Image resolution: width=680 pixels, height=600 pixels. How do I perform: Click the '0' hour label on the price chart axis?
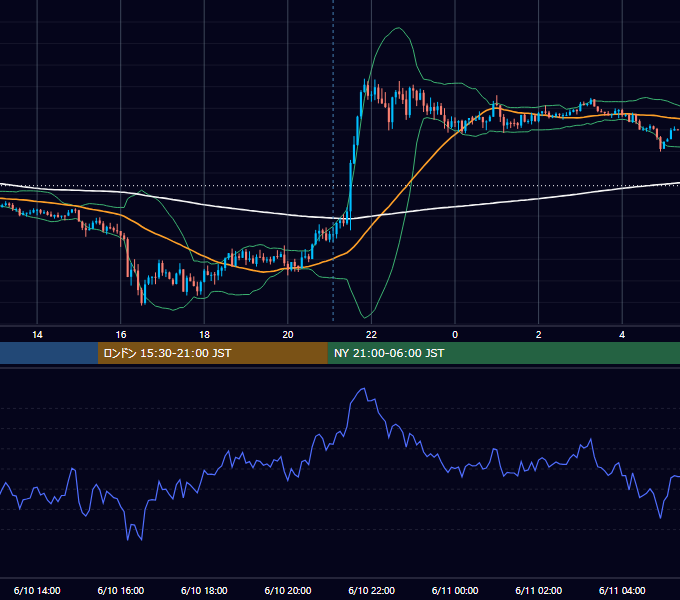[455, 335]
